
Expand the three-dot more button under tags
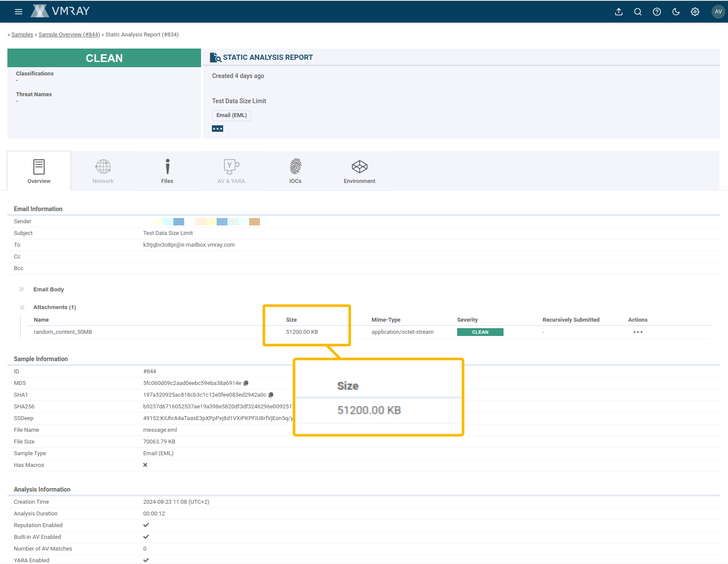point(218,128)
